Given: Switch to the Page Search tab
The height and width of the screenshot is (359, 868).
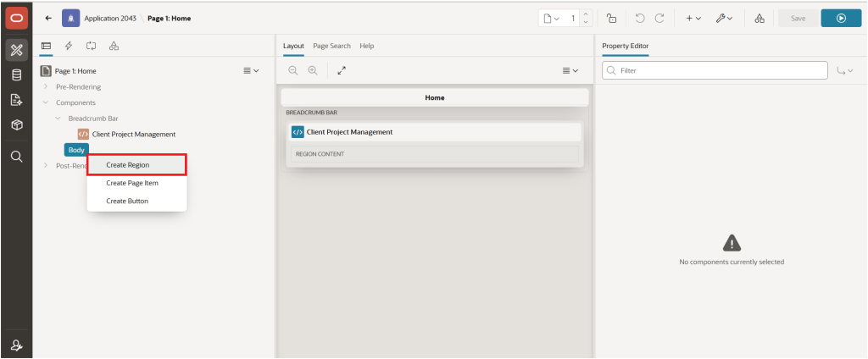Looking at the screenshot, I should pyautogui.click(x=331, y=46).
